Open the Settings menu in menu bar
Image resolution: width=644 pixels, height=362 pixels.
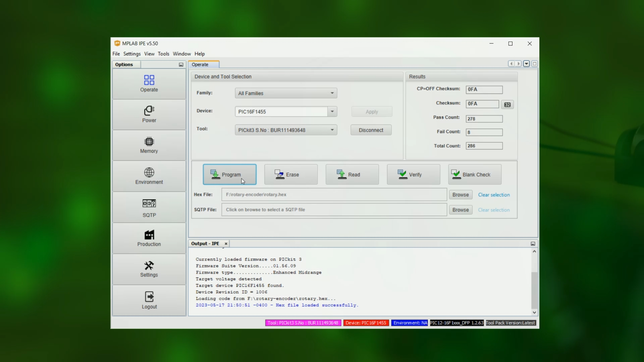[x=132, y=54]
